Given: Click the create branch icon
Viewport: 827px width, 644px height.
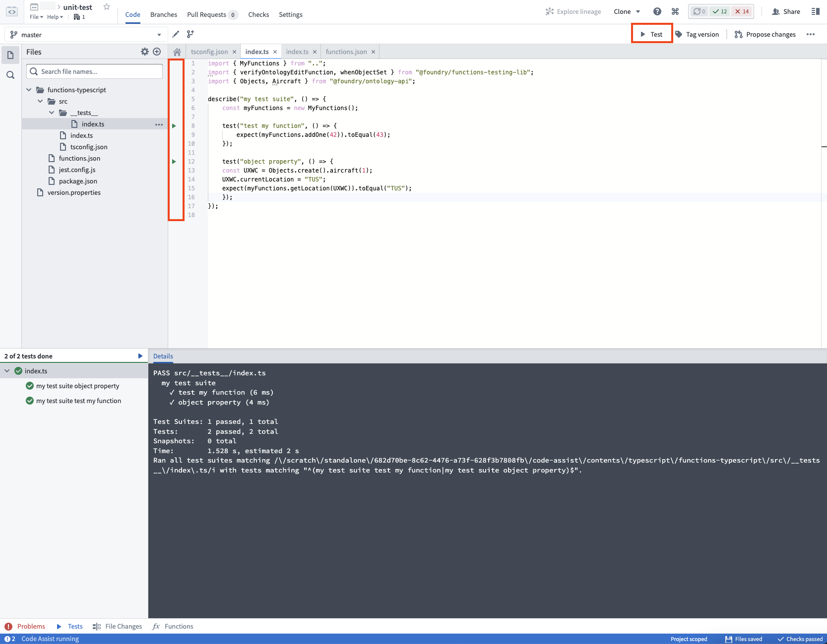Looking at the screenshot, I should [191, 34].
